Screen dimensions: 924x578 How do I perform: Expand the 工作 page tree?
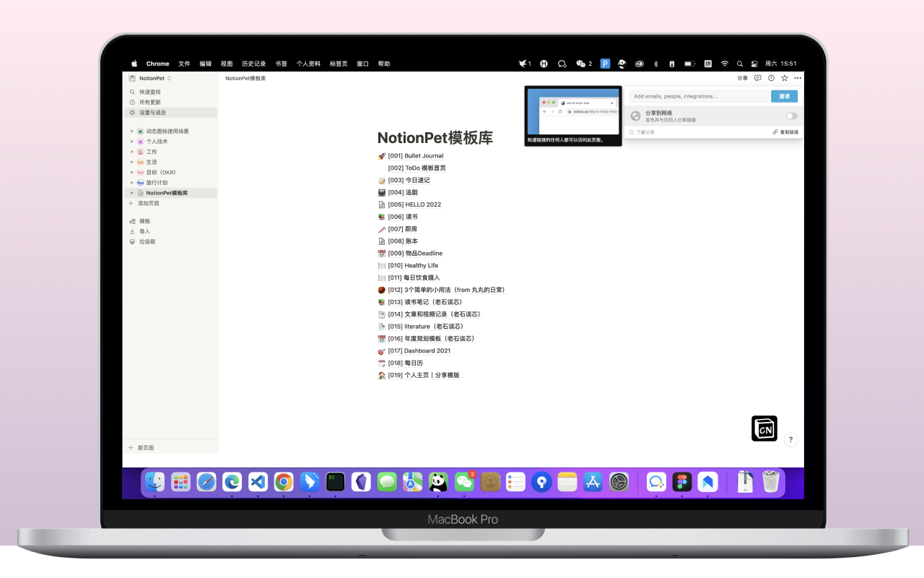click(x=132, y=152)
